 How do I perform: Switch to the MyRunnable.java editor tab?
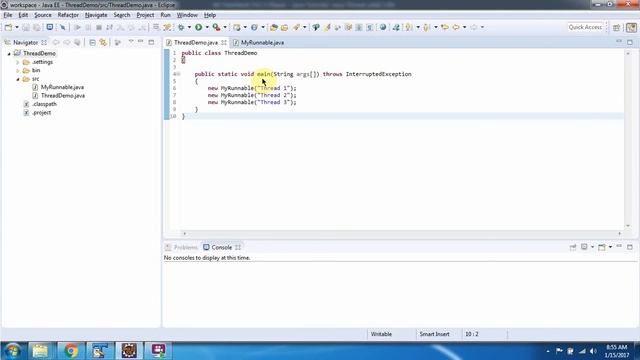coord(262,42)
